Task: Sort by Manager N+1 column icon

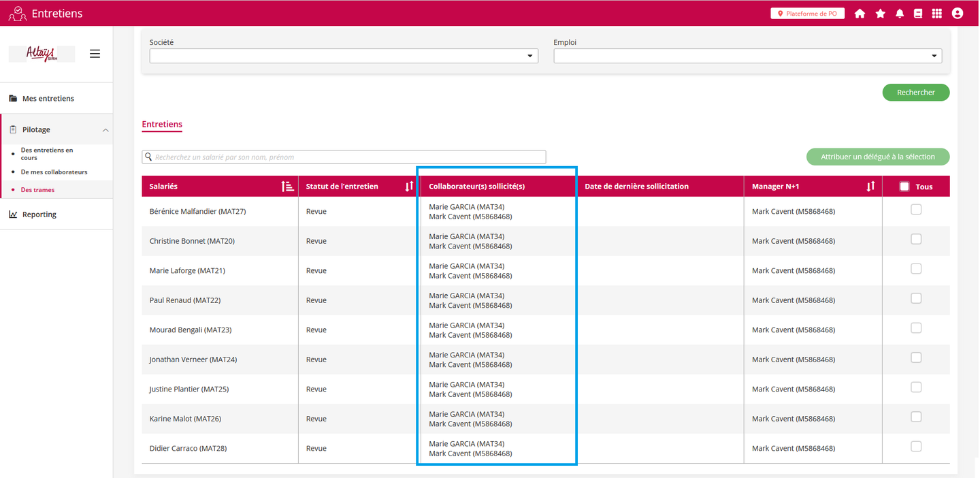Action: [x=870, y=187]
